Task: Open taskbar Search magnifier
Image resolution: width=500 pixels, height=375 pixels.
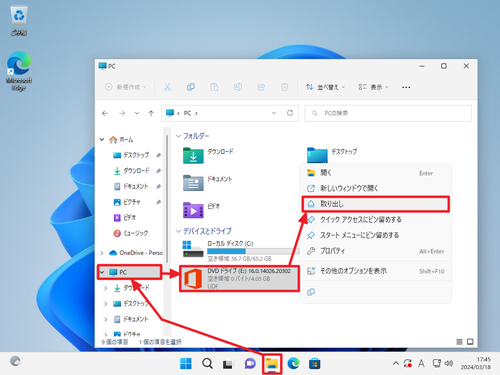Action: tap(207, 363)
